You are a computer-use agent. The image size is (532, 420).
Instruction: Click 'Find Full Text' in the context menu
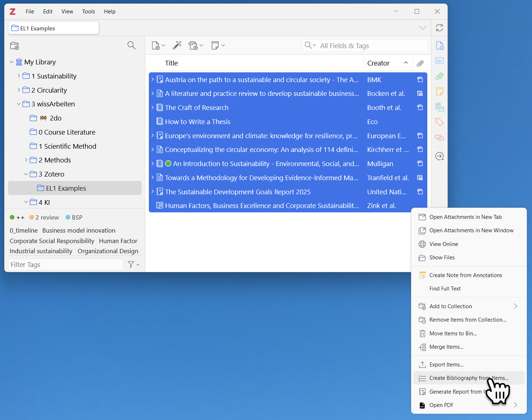(445, 288)
